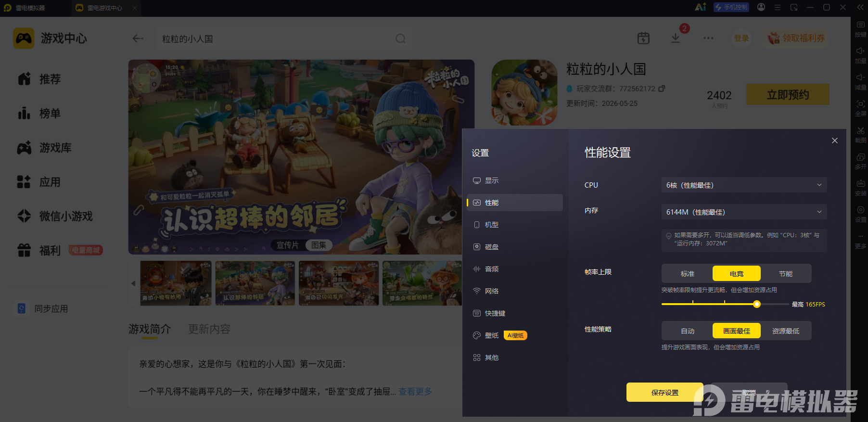Open the calendar icon in game center header
This screenshot has width=868, height=422.
[643, 38]
